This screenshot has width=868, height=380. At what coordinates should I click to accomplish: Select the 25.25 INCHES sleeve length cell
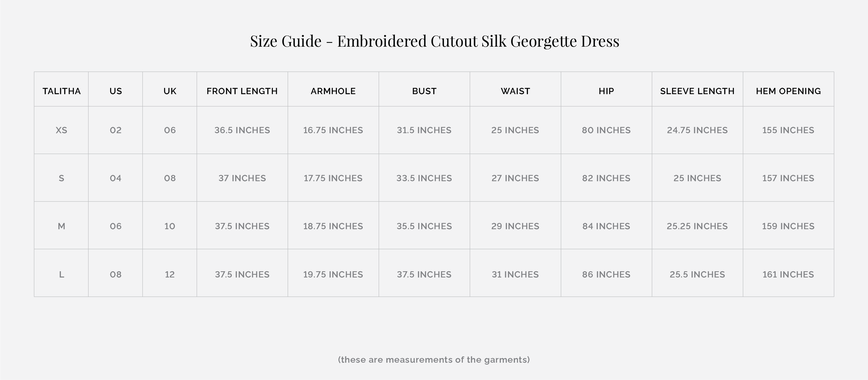(x=697, y=226)
